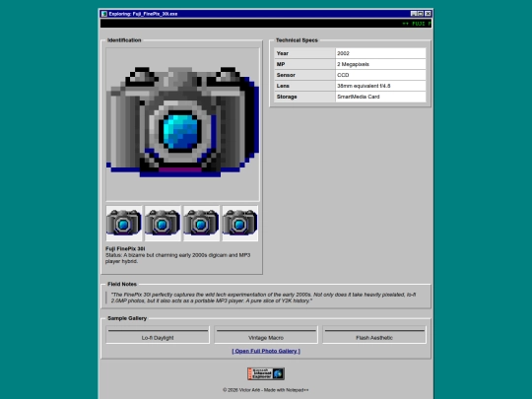Maximize the Exploring window
532x399 pixels.
[421, 14]
